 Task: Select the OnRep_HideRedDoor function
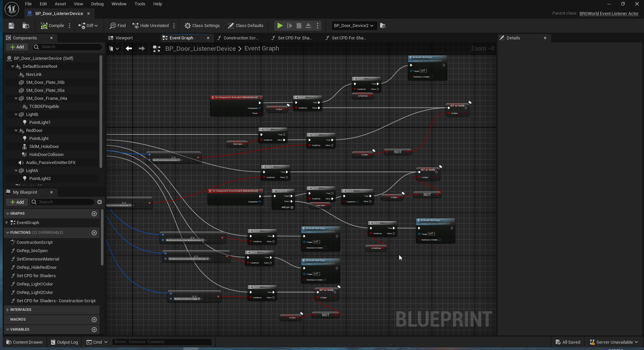tap(37, 268)
